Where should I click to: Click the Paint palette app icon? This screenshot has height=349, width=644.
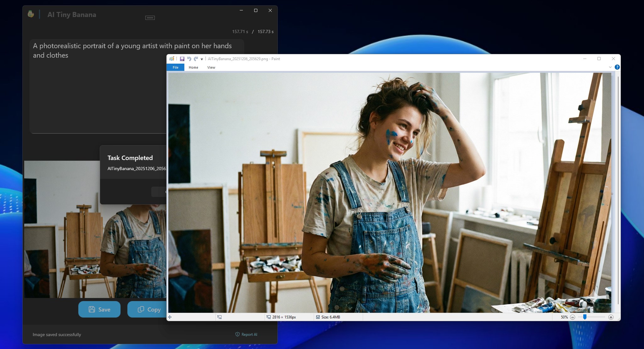(x=171, y=59)
